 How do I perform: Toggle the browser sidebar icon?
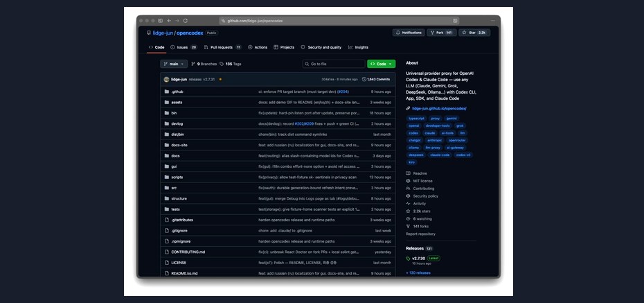[161, 21]
